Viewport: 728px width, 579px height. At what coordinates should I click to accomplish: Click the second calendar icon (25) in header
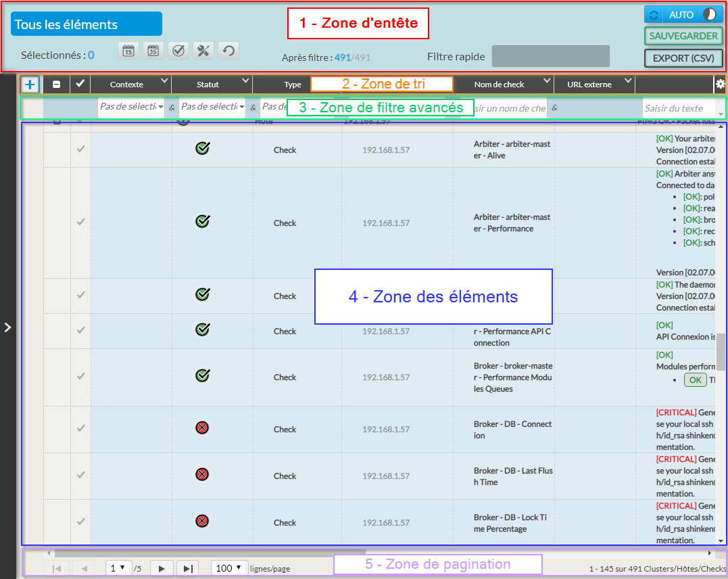click(x=153, y=51)
